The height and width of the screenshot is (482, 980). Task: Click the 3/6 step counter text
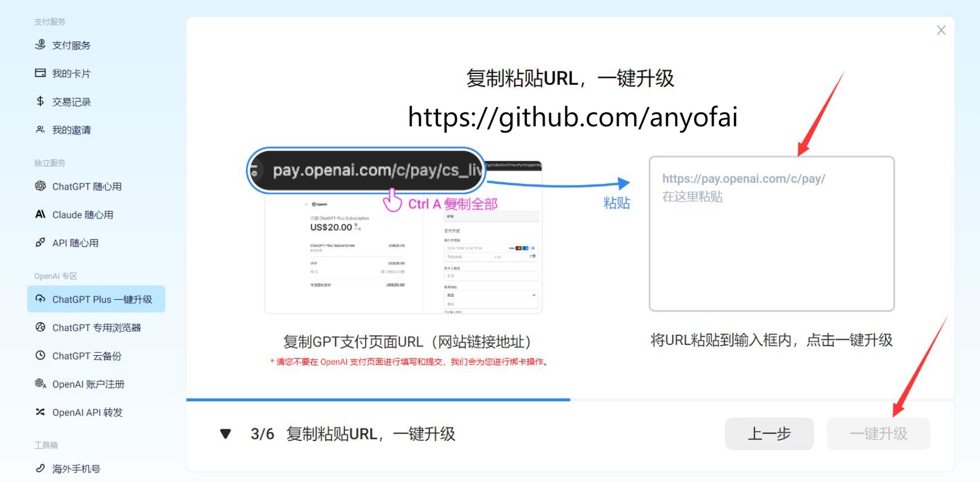pyautogui.click(x=262, y=434)
